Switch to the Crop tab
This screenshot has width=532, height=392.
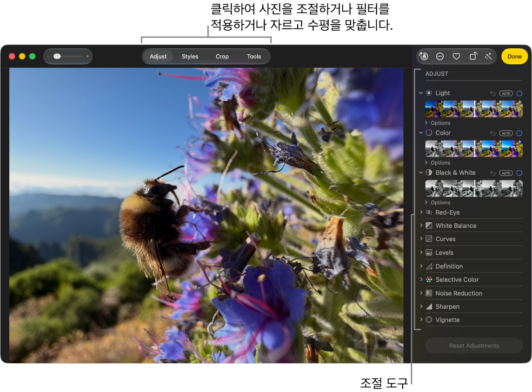(x=222, y=56)
